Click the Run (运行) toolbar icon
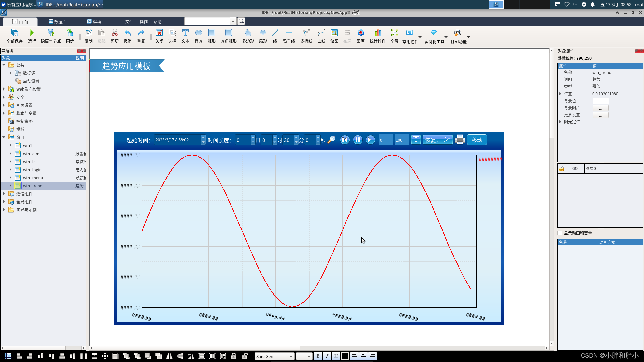This screenshot has width=644, height=362. tap(32, 33)
